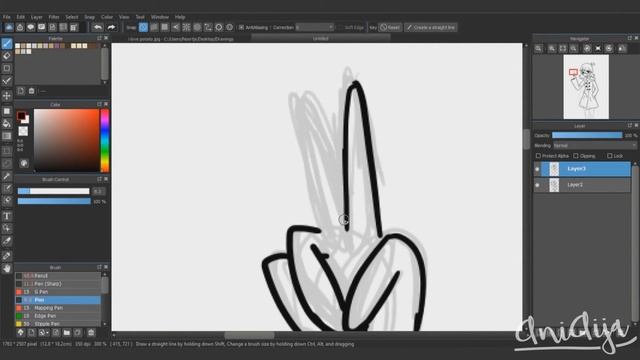Image resolution: width=640 pixels, height=360 pixels.
Task: Click Create a straight line button
Action: (x=431, y=27)
